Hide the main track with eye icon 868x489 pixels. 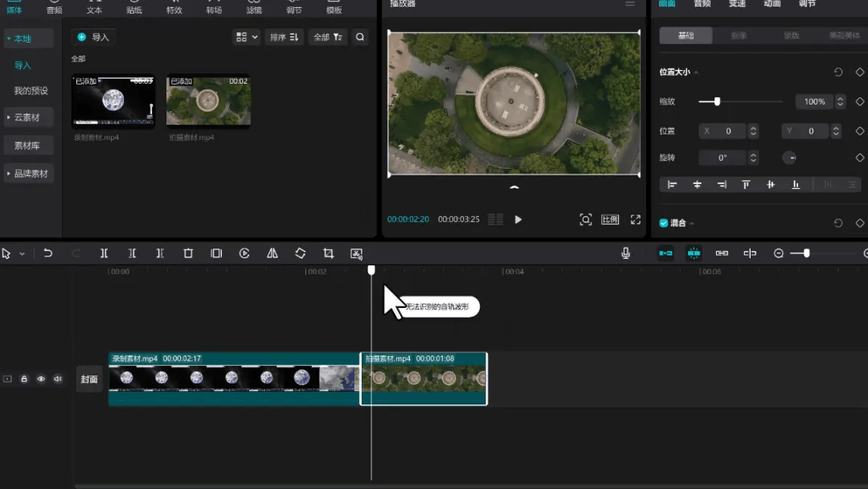[41, 379]
